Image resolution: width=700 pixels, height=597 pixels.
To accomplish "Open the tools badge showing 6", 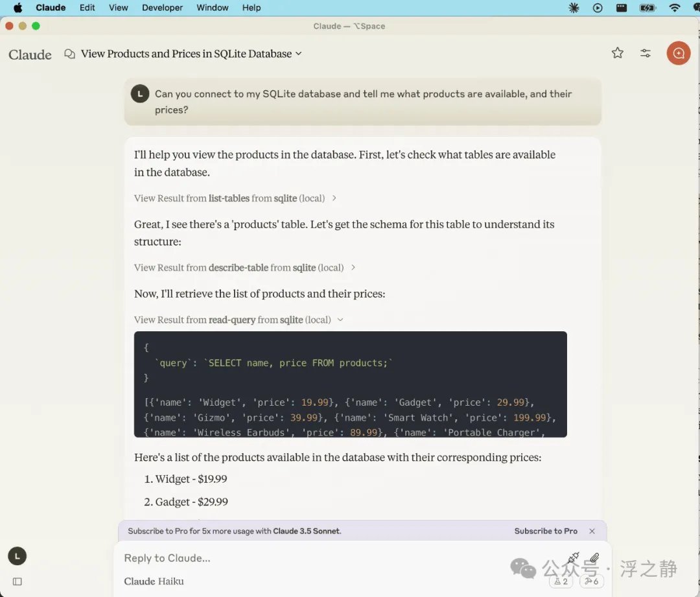I will click(x=592, y=581).
